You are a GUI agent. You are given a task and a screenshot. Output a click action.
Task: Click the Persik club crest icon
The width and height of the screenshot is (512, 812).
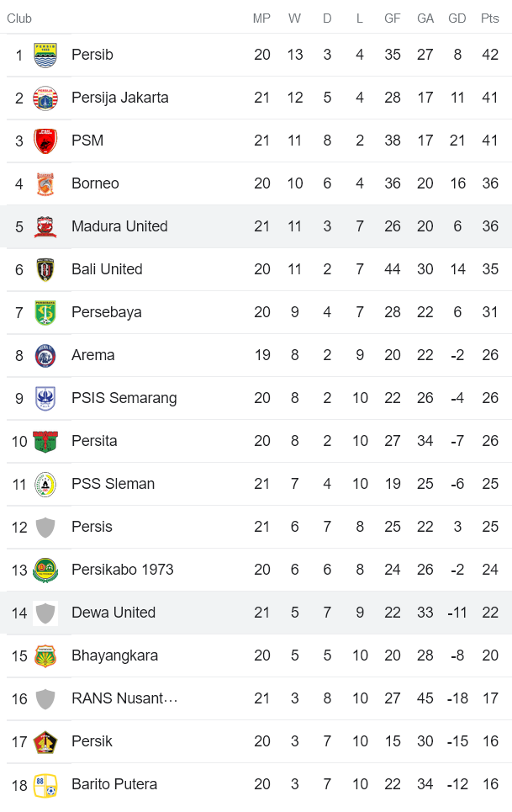coord(45,742)
